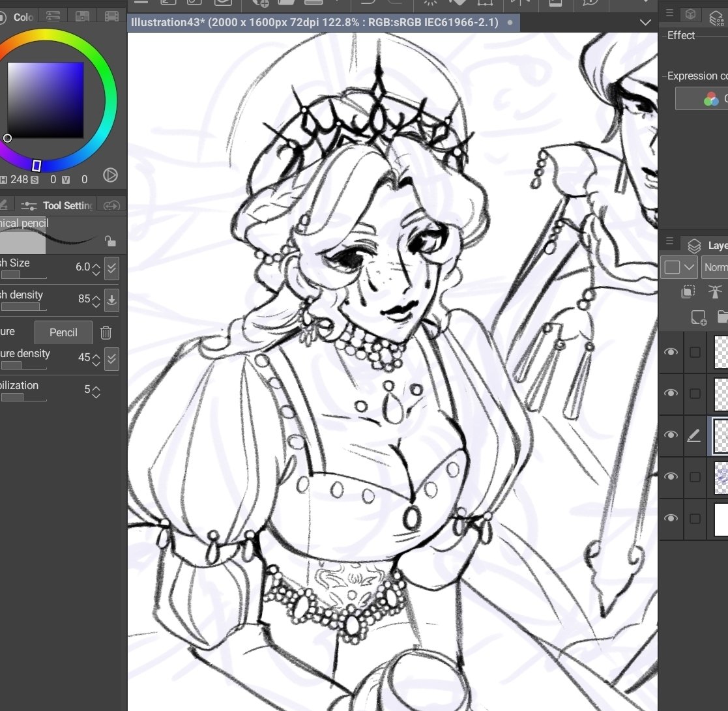Adjust the Brush density slider
Screen dimensions: 728x711
coord(23,307)
